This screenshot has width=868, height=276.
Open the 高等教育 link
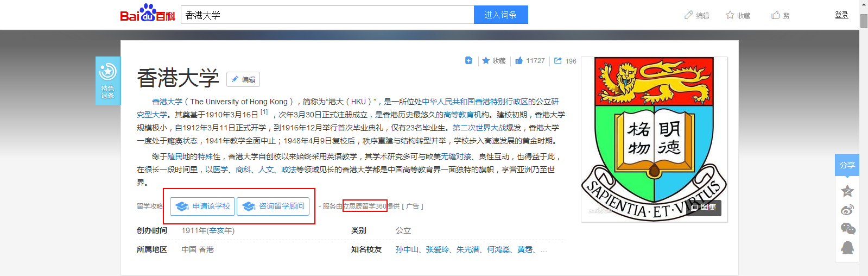coord(459,115)
